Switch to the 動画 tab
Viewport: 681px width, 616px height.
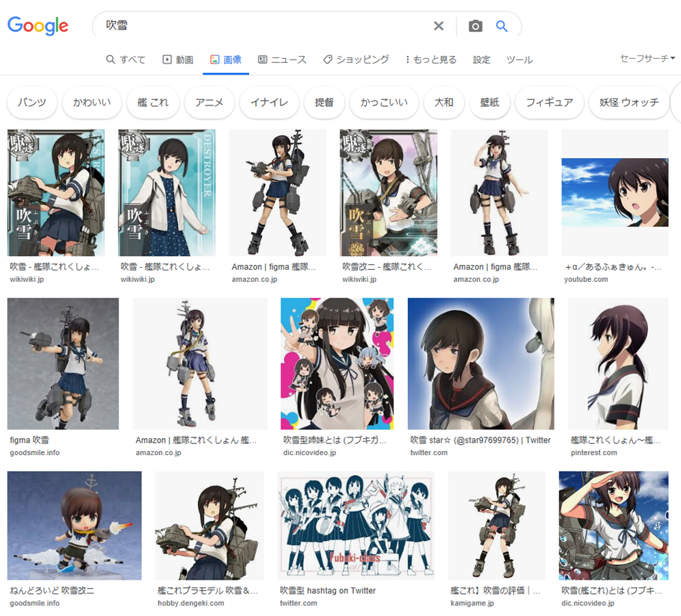tap(178, 60)
